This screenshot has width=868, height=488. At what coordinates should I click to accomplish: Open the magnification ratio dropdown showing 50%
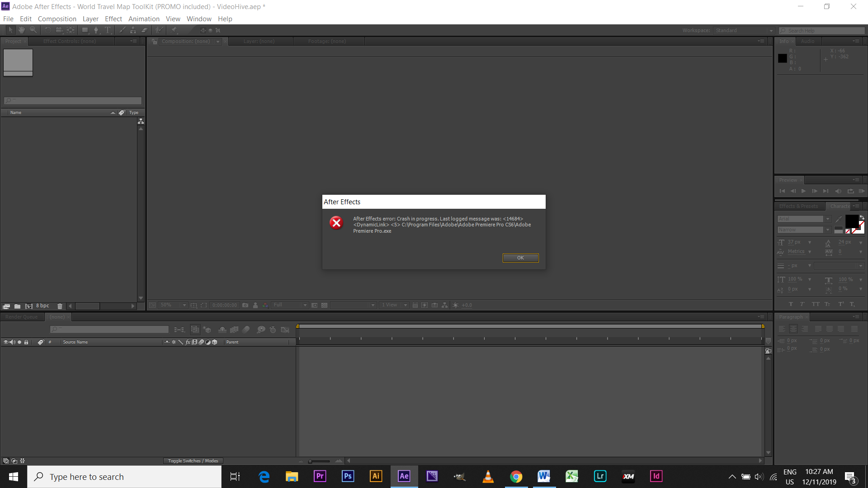[184, 305]
